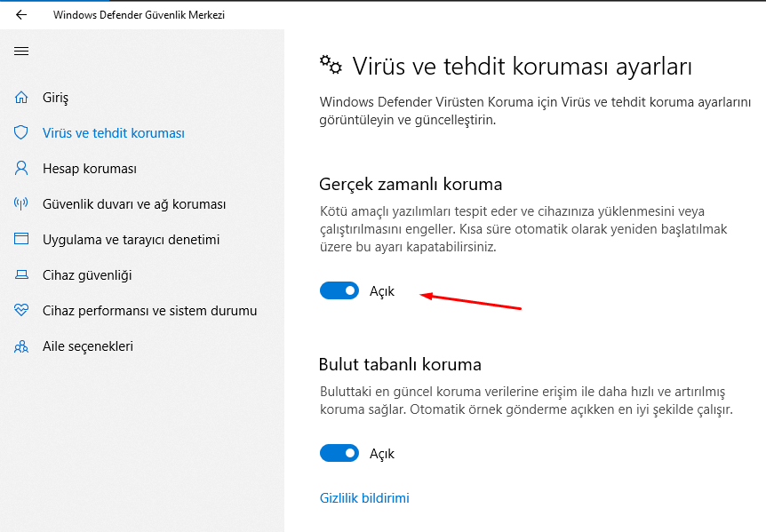
Task: Select Cihaz performansı ve sistem durumu
Action: coord(149,311)
